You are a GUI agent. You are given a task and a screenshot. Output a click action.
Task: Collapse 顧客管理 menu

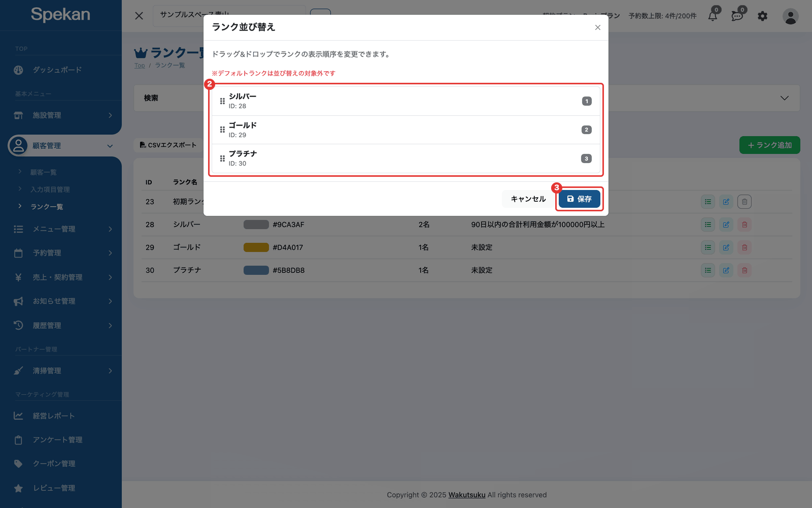point(61,146)
